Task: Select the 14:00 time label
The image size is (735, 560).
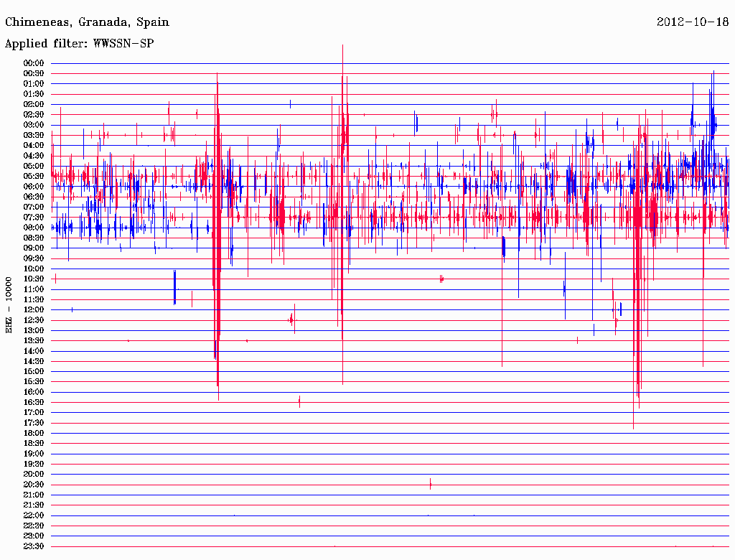Action: tap(33, 351)
